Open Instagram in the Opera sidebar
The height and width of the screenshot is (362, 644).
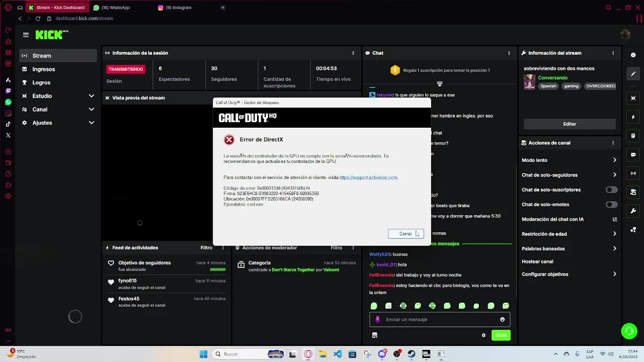pyautogui.click(x=8, y=113)
